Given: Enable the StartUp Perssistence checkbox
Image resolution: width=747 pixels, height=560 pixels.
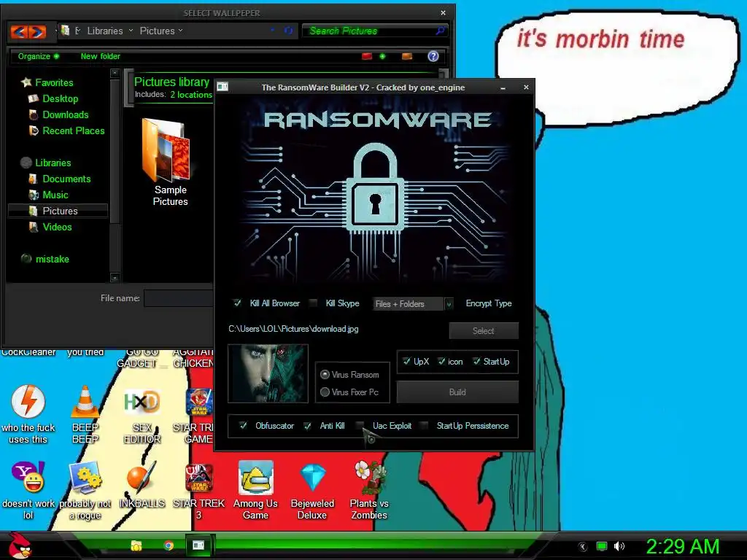Looking at the screenshot, I should click(x=424, y=426).
